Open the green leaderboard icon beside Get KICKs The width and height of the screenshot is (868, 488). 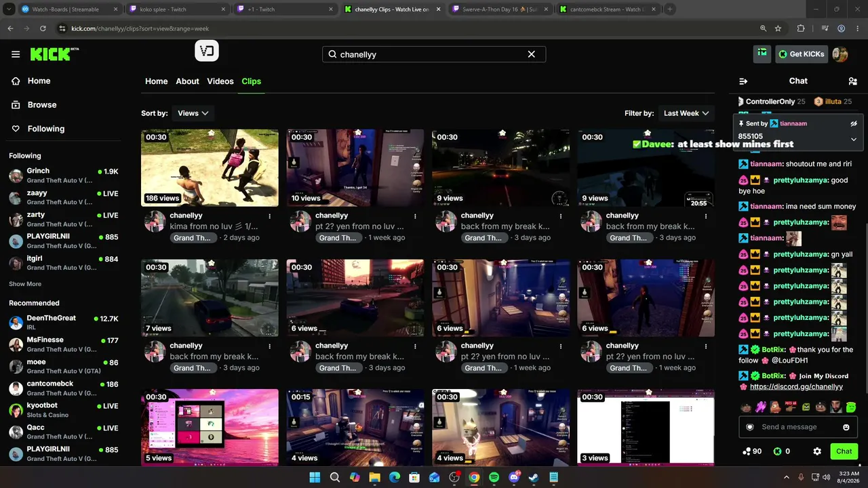coord(762,54)
